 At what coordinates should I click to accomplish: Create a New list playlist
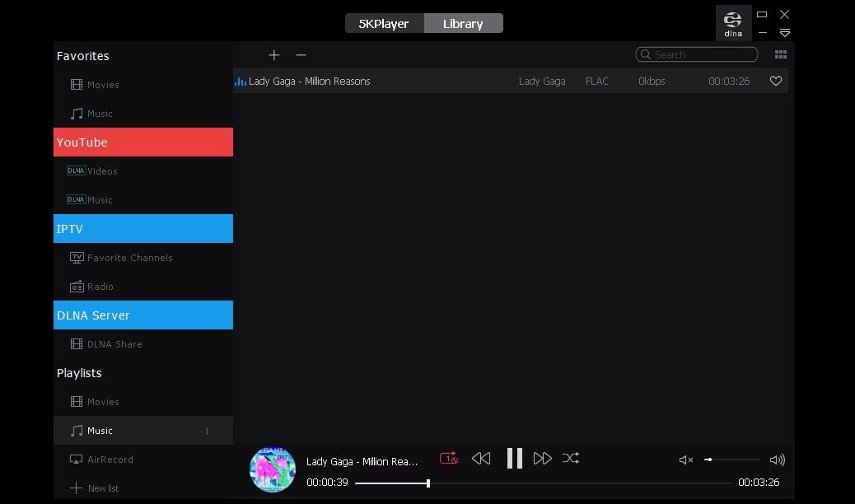point(102,488)
